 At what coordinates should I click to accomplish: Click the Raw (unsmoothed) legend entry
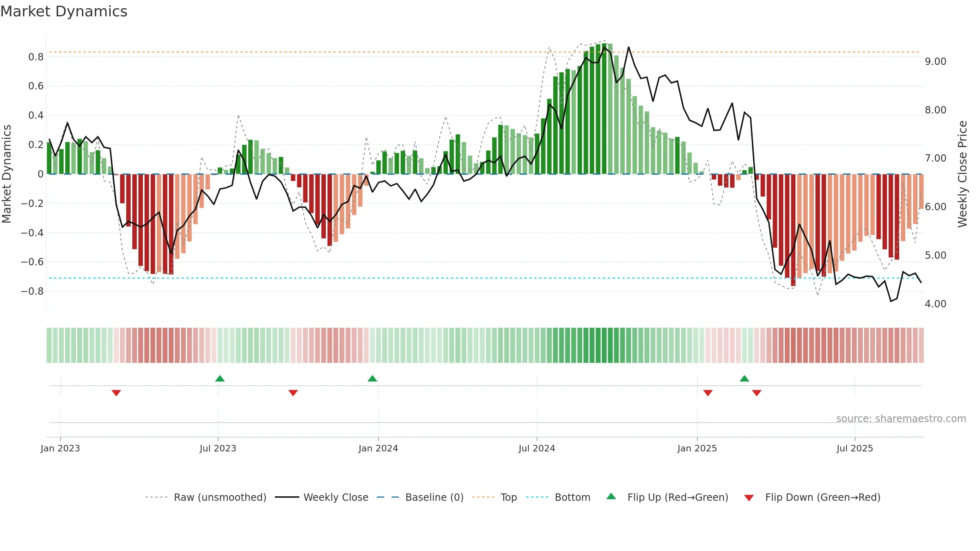(x=206, y=497)
